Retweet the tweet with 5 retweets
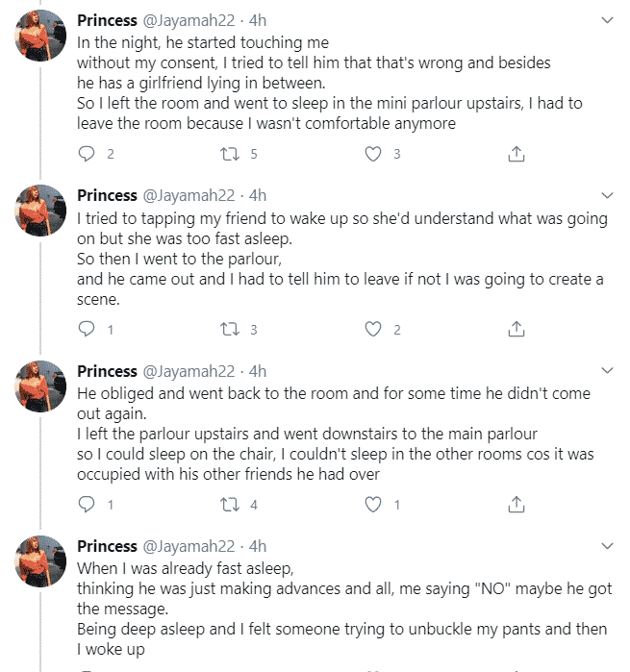Image resolution: width=630 pixels, height=672 pixels. point(230,154)
